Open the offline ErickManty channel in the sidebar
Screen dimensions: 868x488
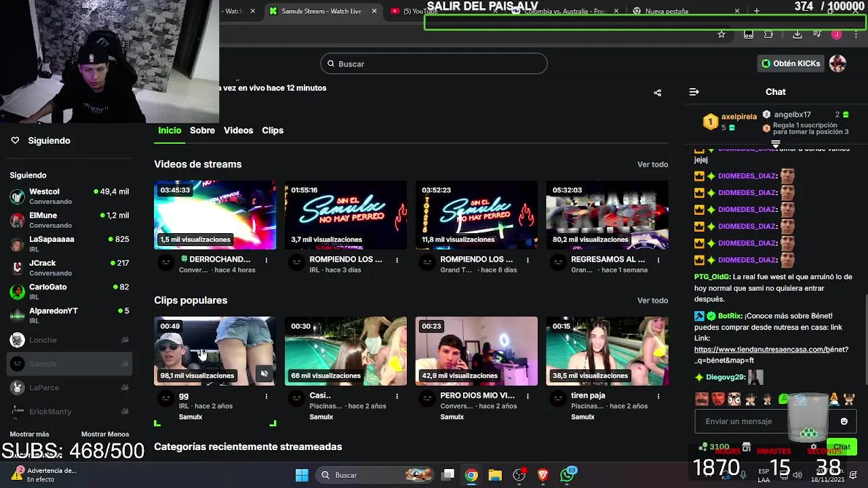coord(69,411)
